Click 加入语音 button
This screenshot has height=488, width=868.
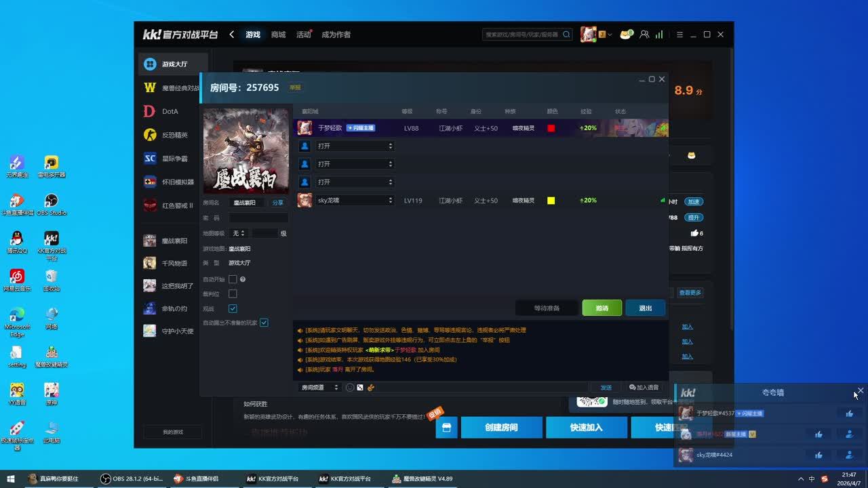click(x=644, y=388)
